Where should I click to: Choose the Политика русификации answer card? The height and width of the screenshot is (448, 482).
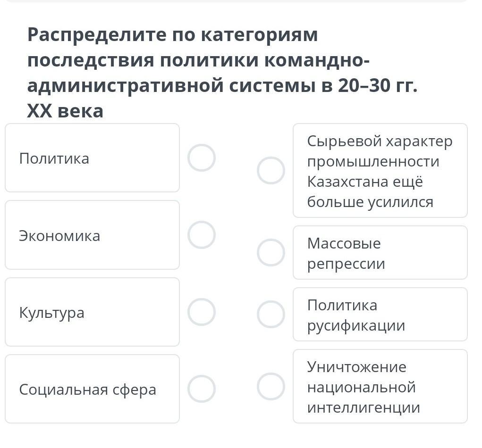tap(380, 315)
